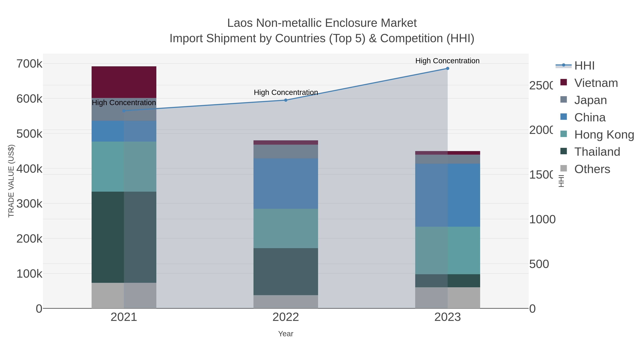Click the 2021 x-axis label

(x=124, y=317)
